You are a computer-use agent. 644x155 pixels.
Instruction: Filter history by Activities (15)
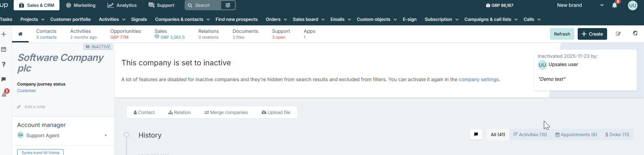[530, 134]
